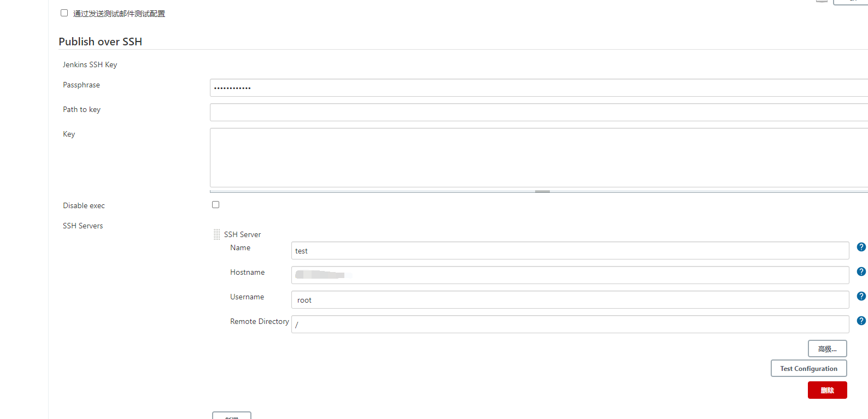Grab the SSH Server drag handle
868x419 pixels.
(x=217, y=234)
